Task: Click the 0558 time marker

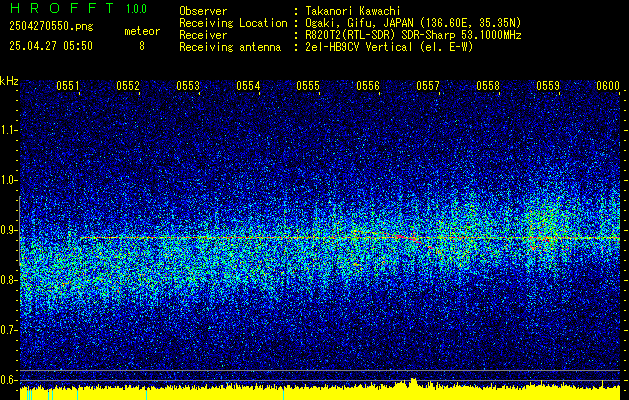Action: (x=488, y=86)
